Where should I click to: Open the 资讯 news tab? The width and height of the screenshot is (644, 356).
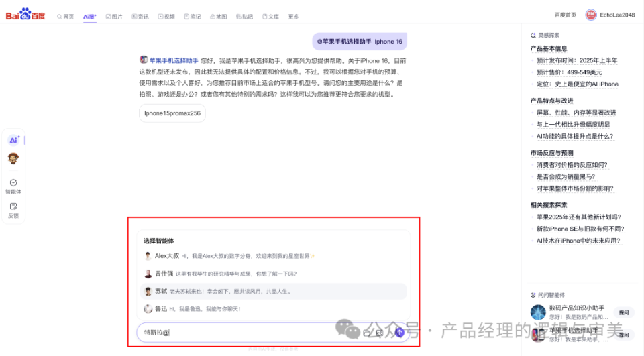140,17
